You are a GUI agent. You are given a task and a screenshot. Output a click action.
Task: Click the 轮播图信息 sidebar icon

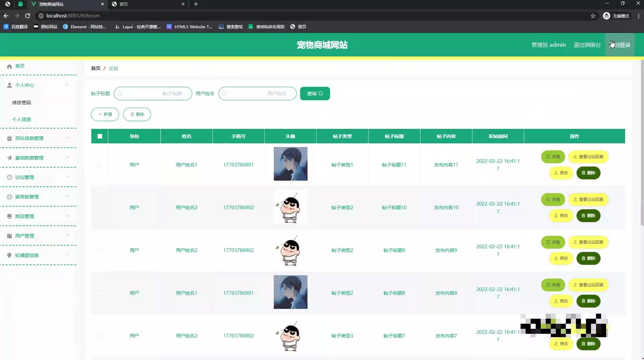tap(9, 255)
